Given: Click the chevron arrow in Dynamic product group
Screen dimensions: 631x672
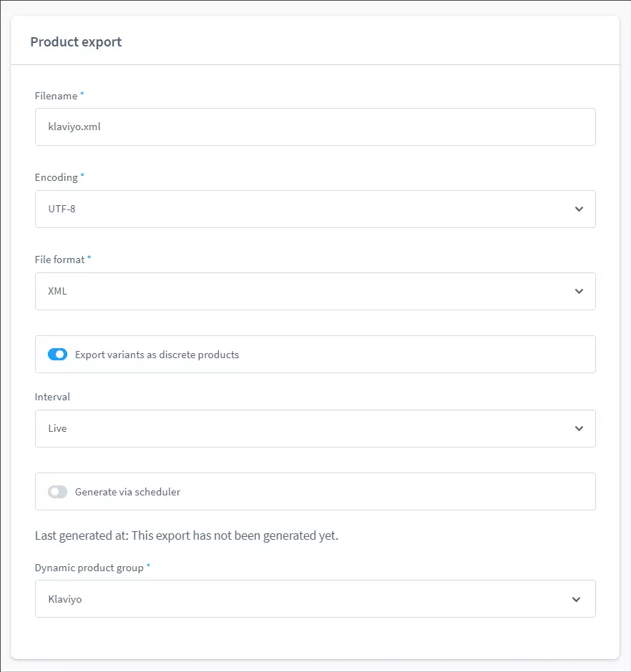Looking at the screenshot, I should pos(577,599).
